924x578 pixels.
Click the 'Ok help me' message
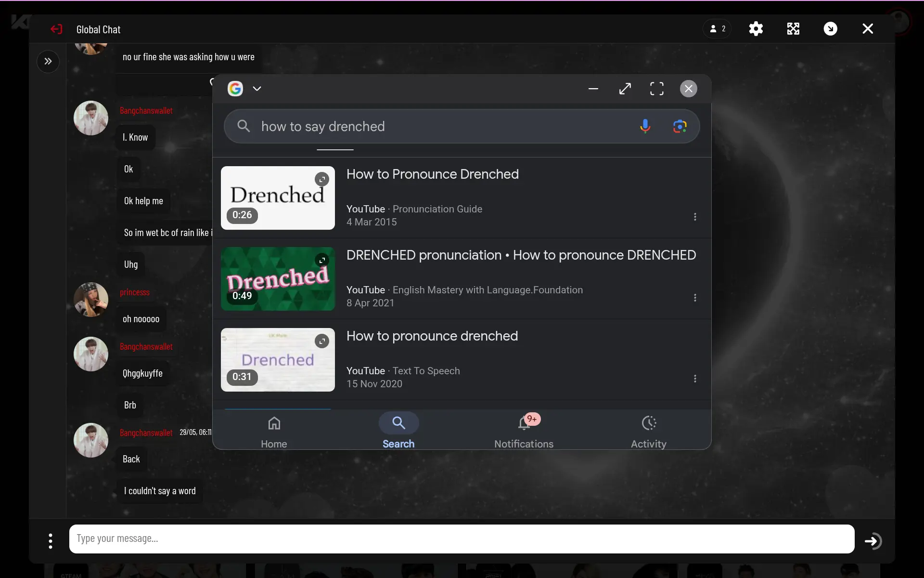[144, 201]
